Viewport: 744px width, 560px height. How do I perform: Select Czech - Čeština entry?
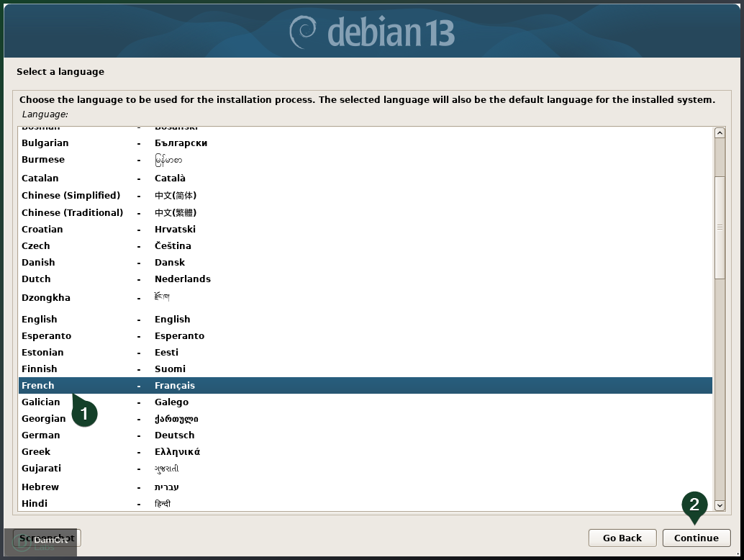click(x=108, y=245)
